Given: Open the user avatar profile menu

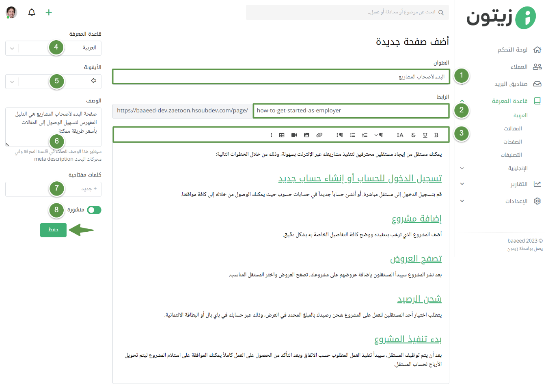Looking at the screenshot, I should (x=11, y=12).
